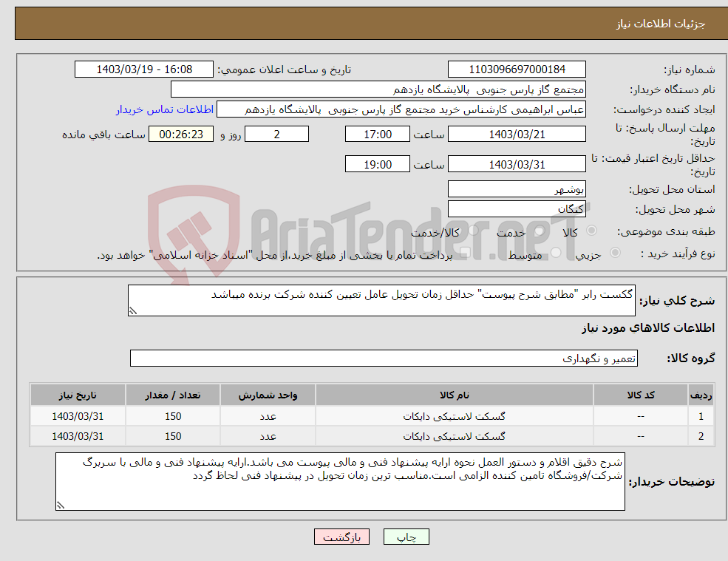Click quantity 150 in row 1
This screenshot has height=561, width=728.
[x=173, y=417]
